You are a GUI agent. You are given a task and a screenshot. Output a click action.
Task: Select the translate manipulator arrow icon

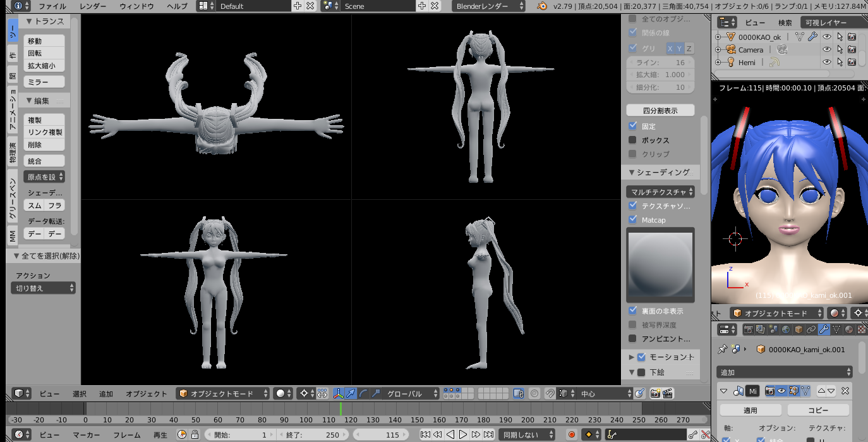coord(351,393)
